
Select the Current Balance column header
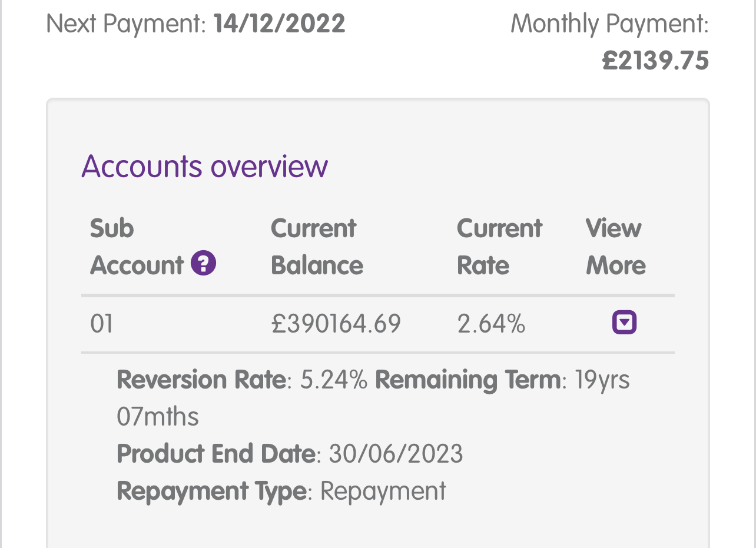point(317,247)
